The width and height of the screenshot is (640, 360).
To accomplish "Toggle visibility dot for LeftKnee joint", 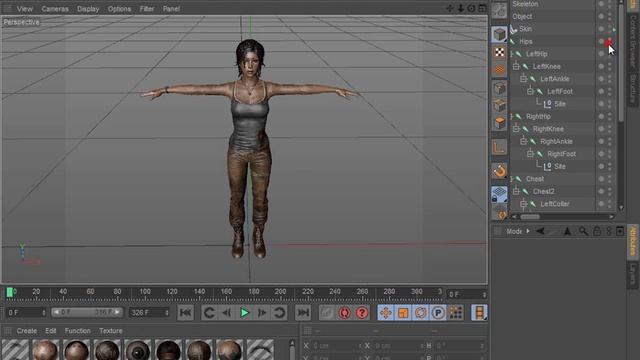I will click(x=601, y=66).
